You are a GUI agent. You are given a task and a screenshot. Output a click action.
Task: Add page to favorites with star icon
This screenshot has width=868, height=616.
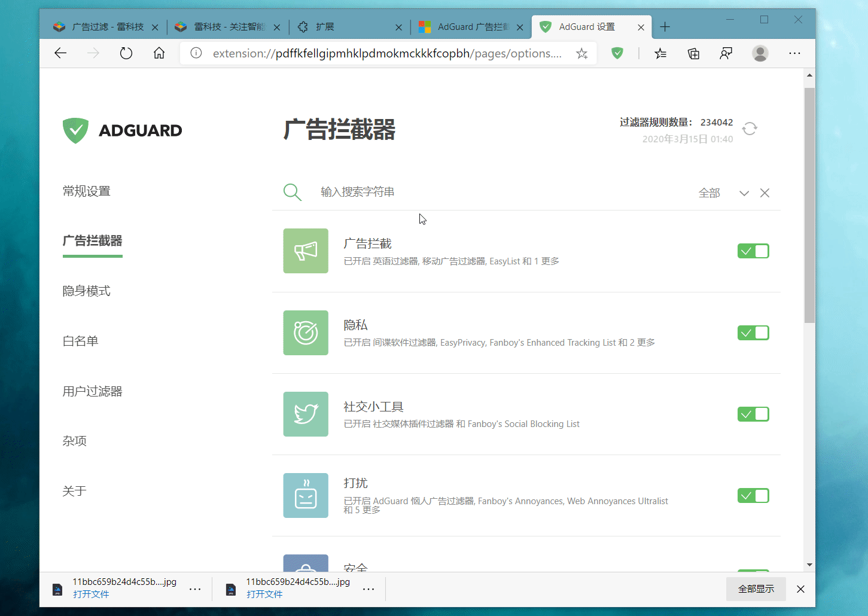581,54
